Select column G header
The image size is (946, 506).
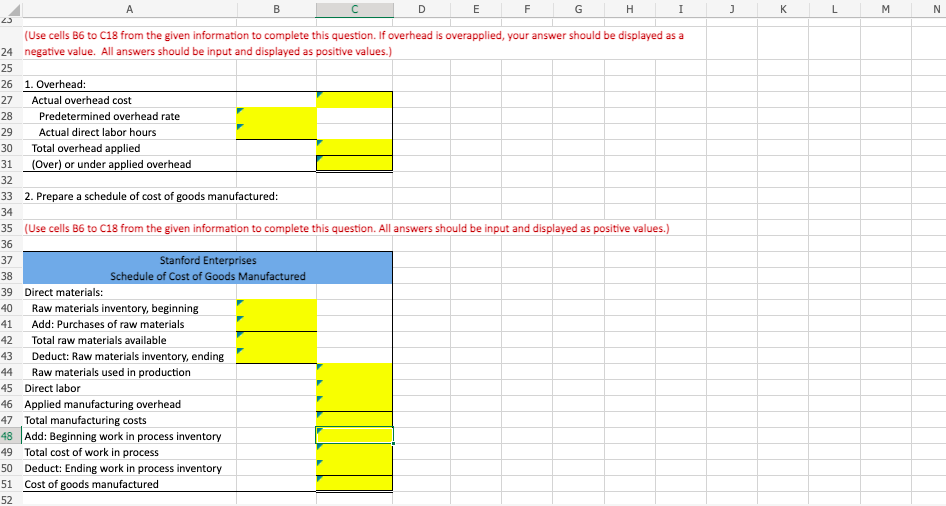click(578, 8)
